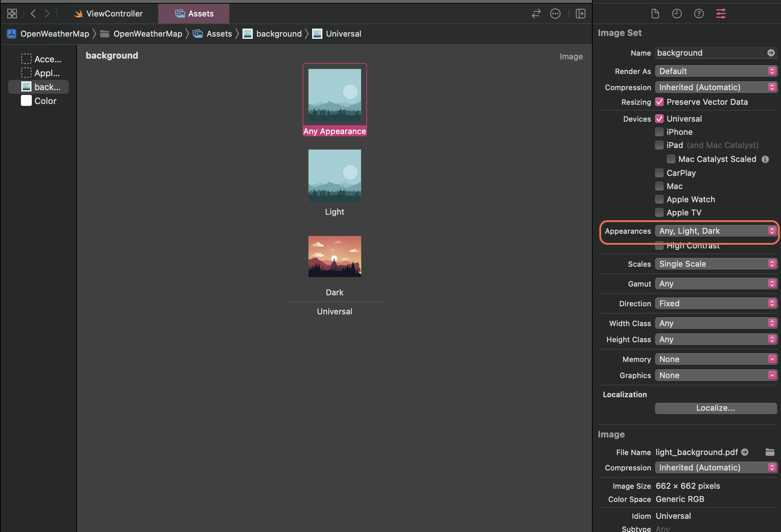This screenshot has width=781, height=532.
Task: Show light_background.pdf in Finder folder icon
Action: [770, 452]
